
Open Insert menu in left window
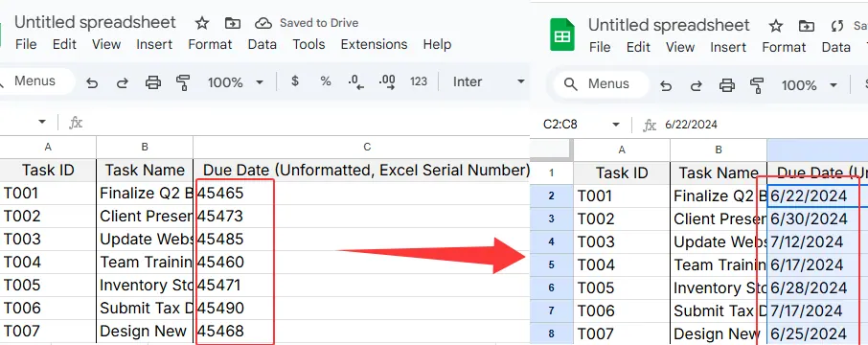[154, 44]
